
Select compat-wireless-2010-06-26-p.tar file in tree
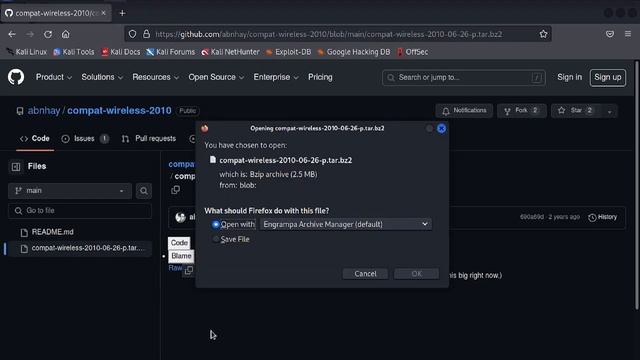(81, 248)
